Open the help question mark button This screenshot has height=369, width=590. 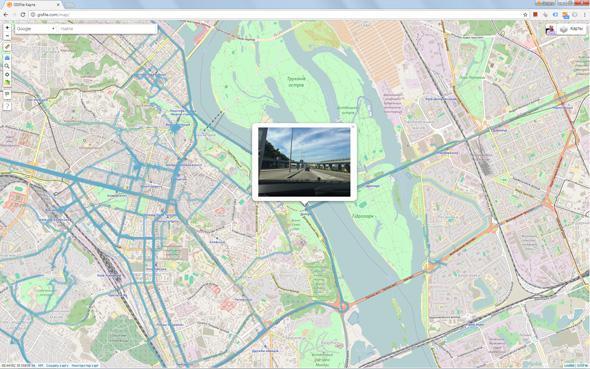pyautogui.click(x=7, y=106)
